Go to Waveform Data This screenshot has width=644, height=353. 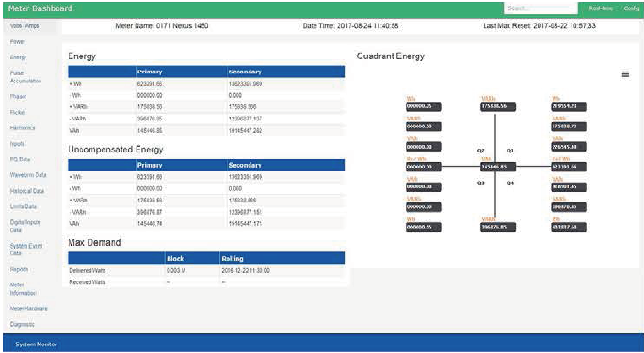pos(28,175)
